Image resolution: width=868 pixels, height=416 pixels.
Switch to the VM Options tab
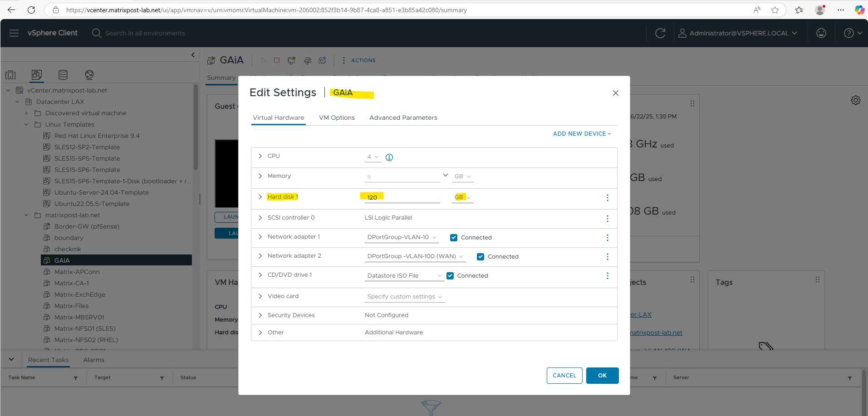pyautogui.click(x=337, y=117)
